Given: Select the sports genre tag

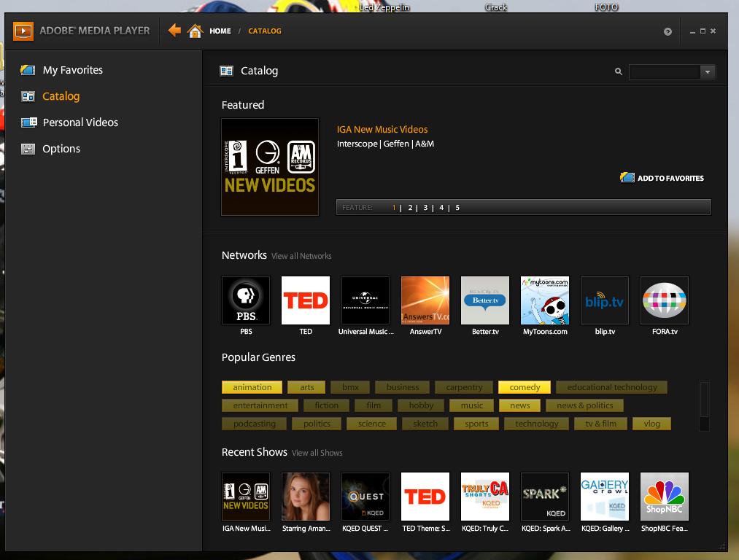Looking at the screenshot, I should coord(476,424).
